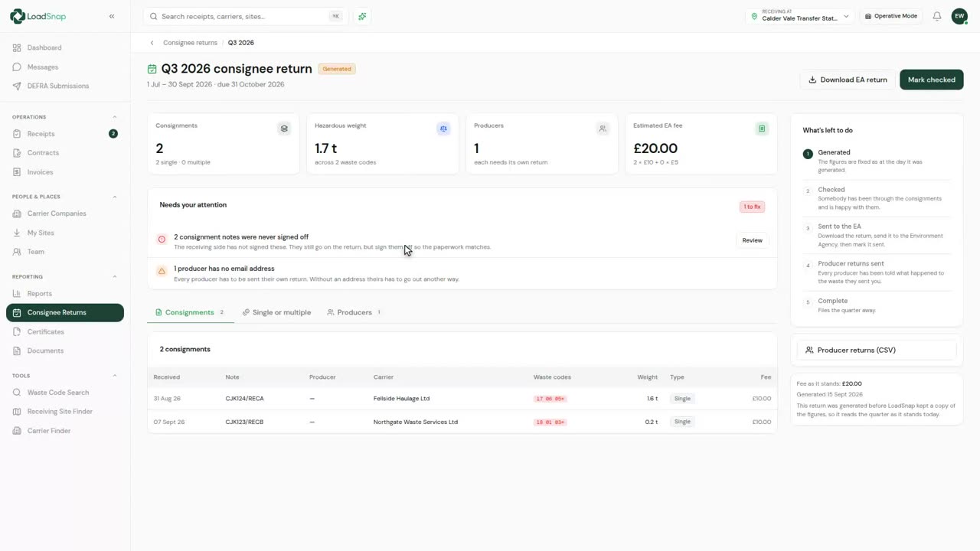Image resolution: width=980 pixels, height=551 pixels.
Task: Click the Consignments card stack icon
Action: (x=284, y=129)
